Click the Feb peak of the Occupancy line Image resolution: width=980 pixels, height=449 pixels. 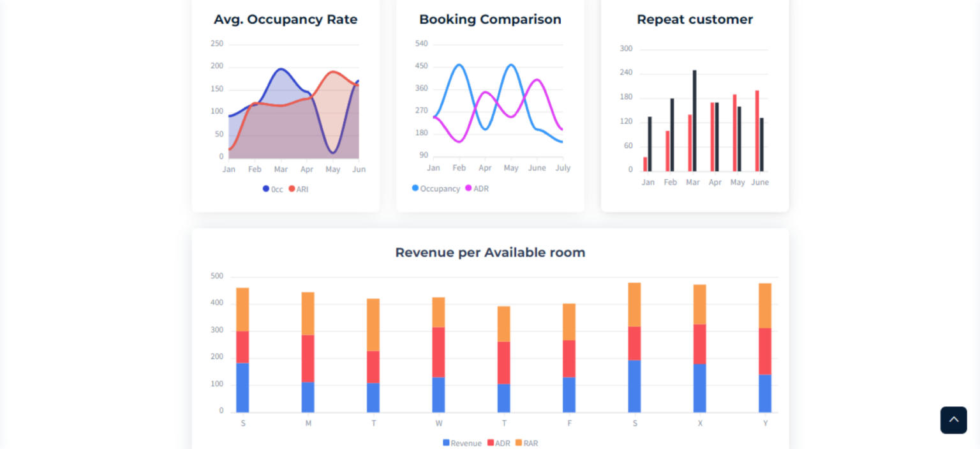coord(458,64)
